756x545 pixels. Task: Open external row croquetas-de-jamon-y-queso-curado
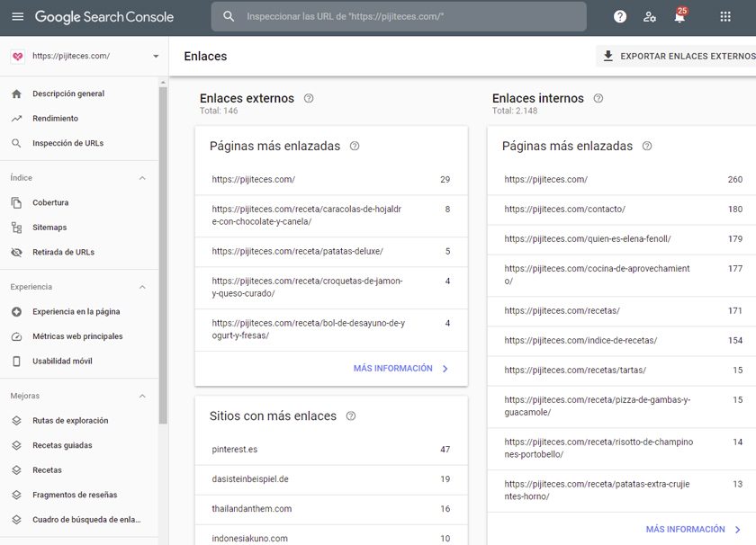331,288
